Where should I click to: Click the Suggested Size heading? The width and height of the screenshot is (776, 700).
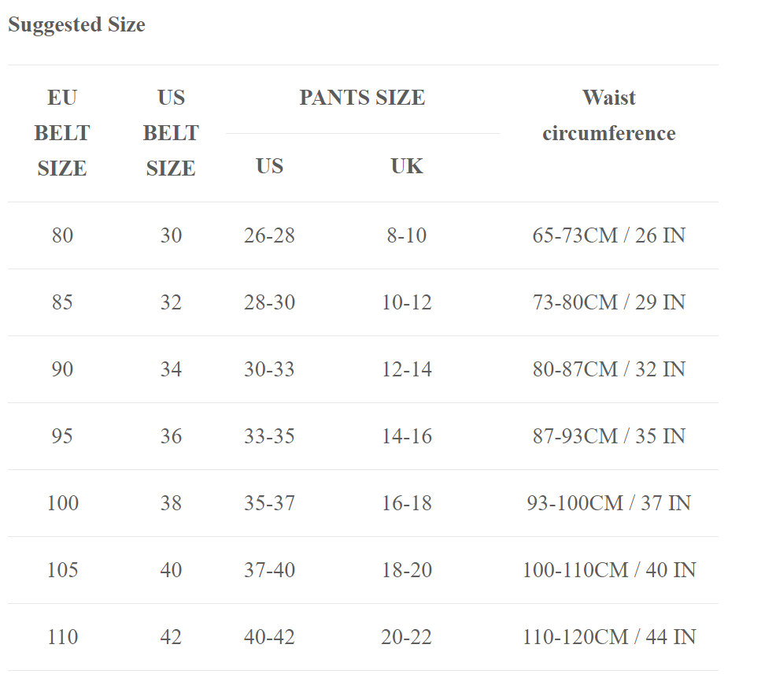76,25
